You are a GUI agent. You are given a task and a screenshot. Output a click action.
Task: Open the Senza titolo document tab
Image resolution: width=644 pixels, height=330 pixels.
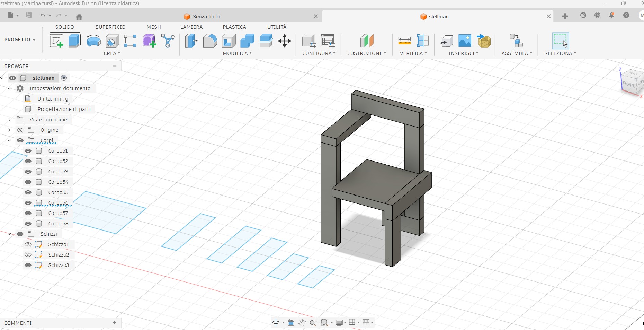coord(206,17)
